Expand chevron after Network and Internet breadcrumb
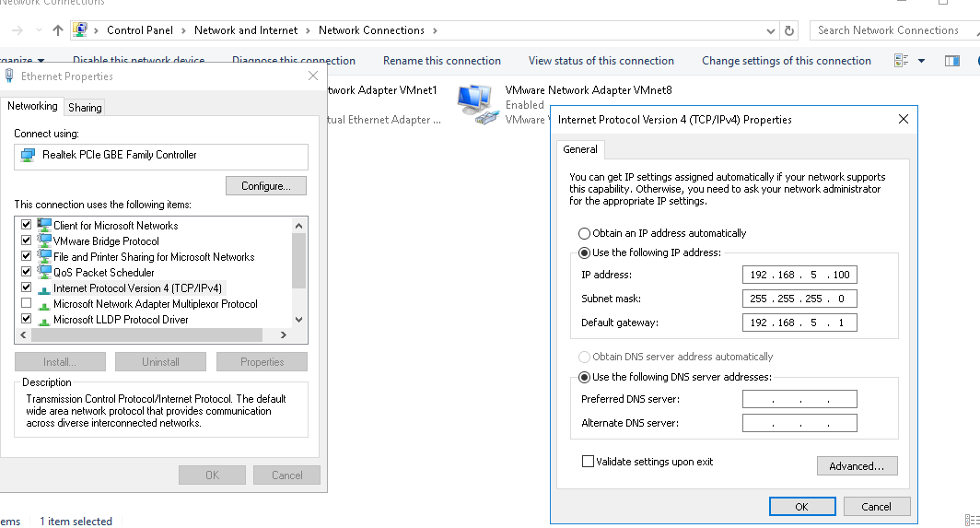Viewport: 980px width, 528px height. point(309,30)
